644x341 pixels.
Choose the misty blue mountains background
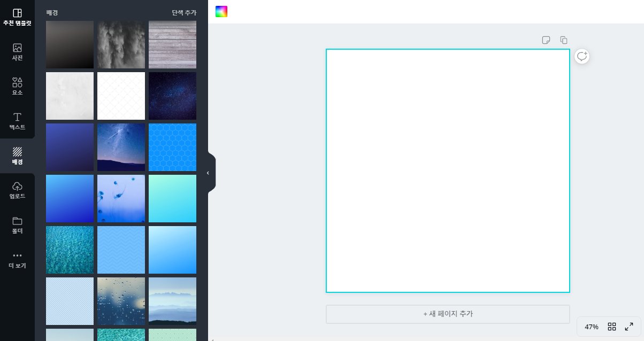tap(172, 301)
